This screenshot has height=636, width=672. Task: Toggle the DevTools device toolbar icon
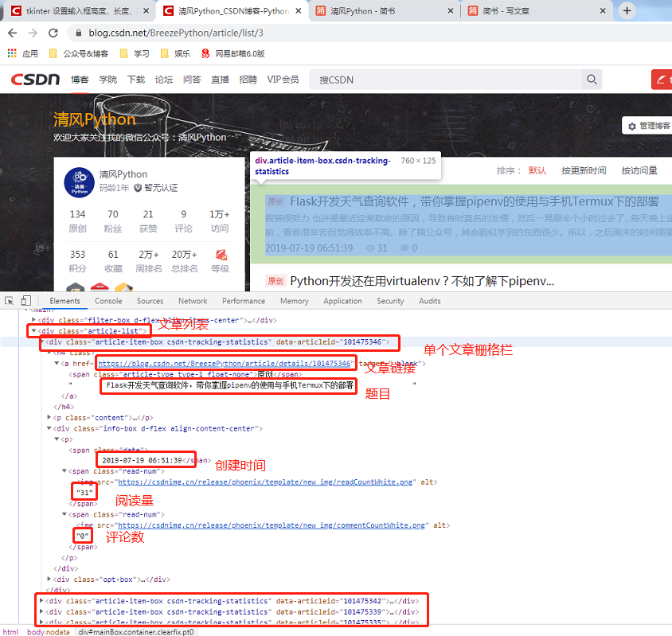tap(25, 301)
